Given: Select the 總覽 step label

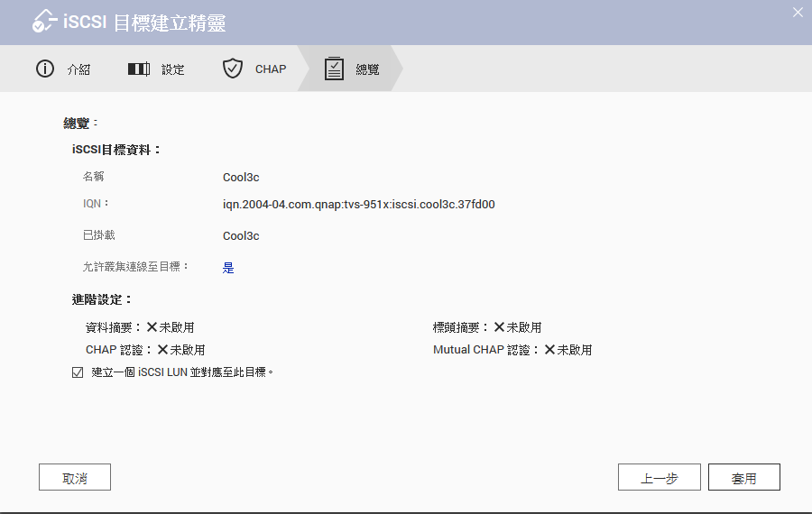Looking at the screenshot, I should [x=368, y=69].
